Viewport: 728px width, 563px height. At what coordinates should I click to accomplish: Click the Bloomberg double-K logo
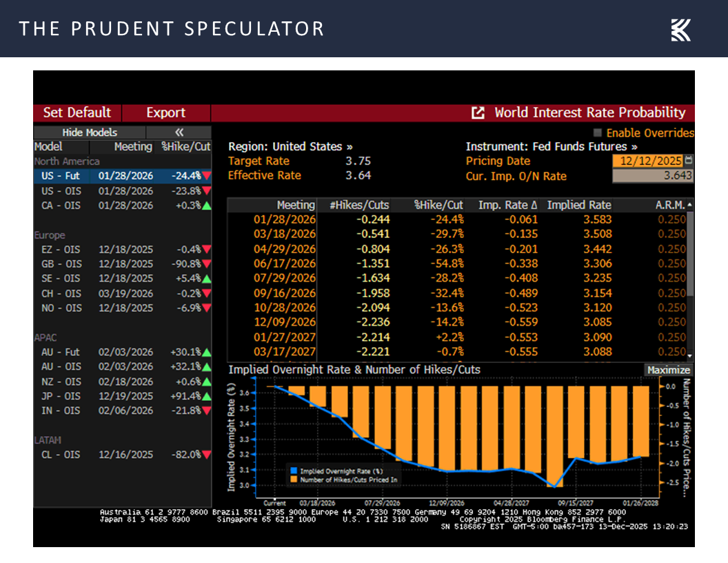click(x=680, y=29)
